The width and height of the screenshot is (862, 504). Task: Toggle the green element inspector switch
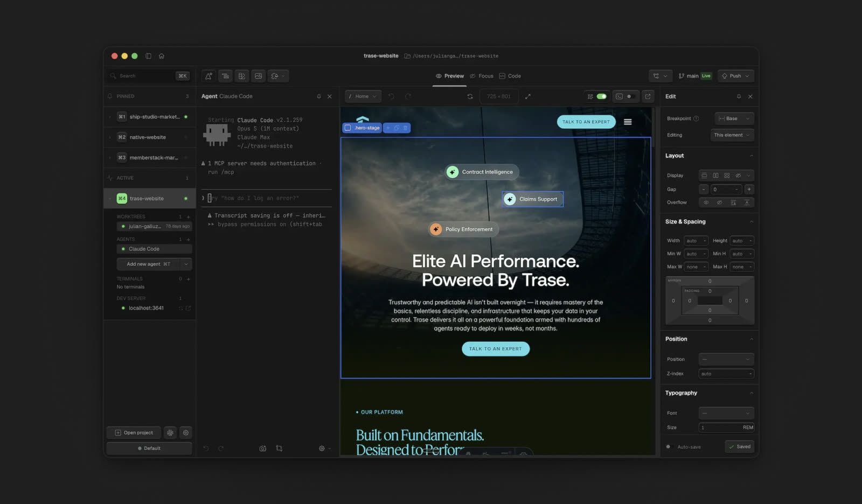point(602,96)
